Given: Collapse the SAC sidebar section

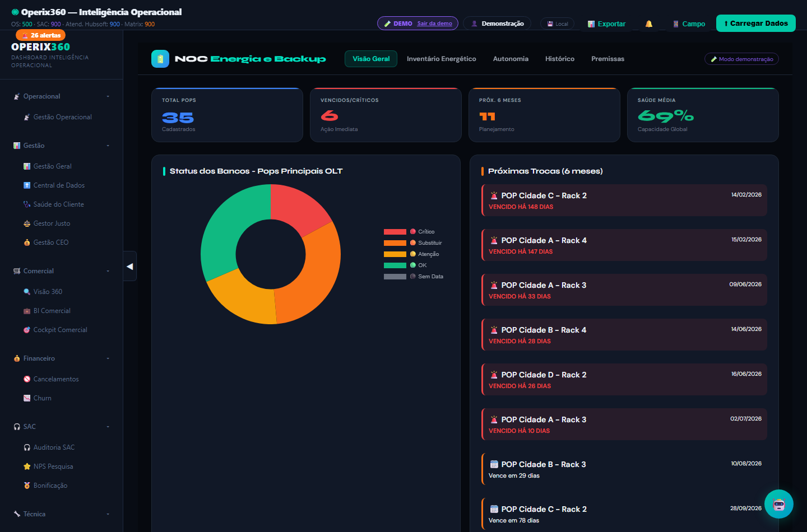Looking at the screenshot, I should pyautogui.click(x=62, y=427).
